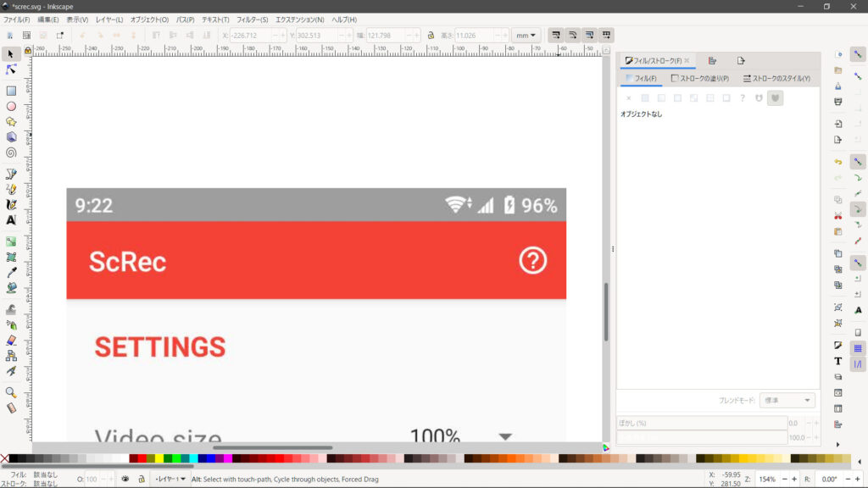Image resolution: width=868 pixels, height=488 pixels.
Task: Toggle current layer lock
Action: pos(142,480)
